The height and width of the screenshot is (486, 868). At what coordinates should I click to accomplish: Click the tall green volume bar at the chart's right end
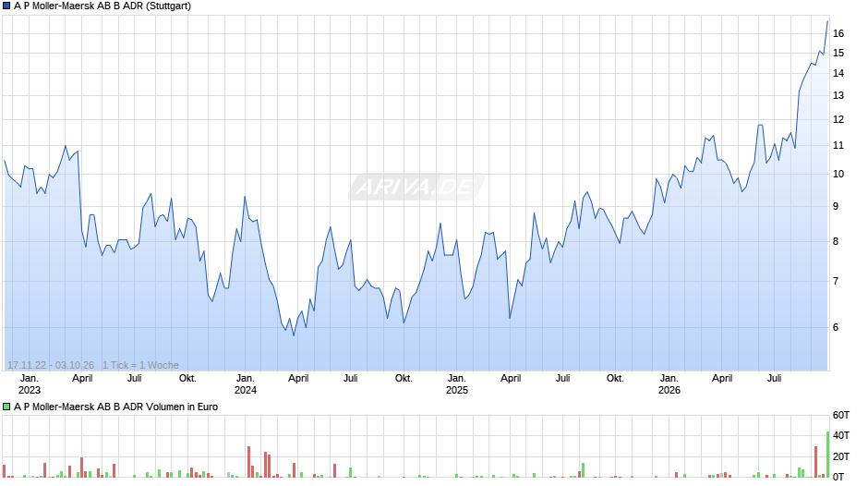click(x=828, y=455)
